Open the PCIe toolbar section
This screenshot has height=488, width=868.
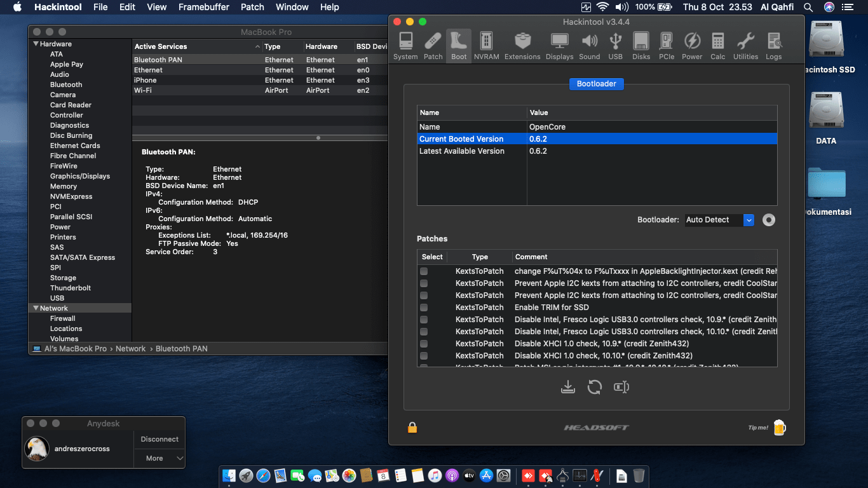point(667,45)
